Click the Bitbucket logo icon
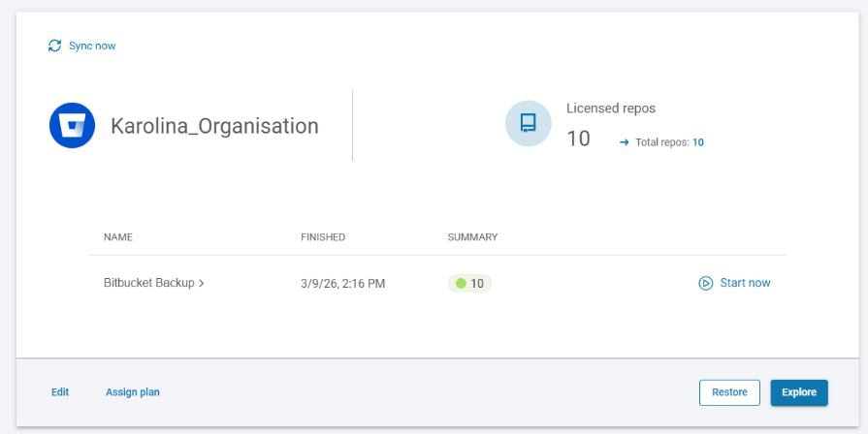 (x=72, y=126)
